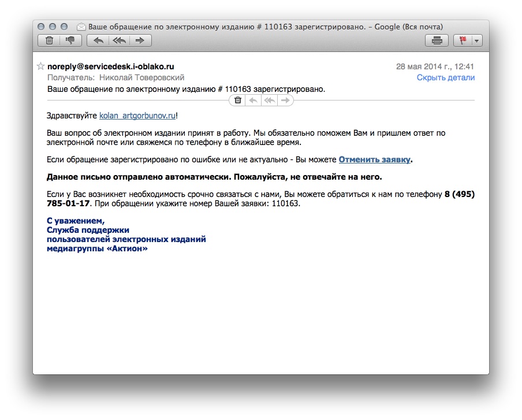
Task: Close the message window with the red button
Action: tap(41, 27)
